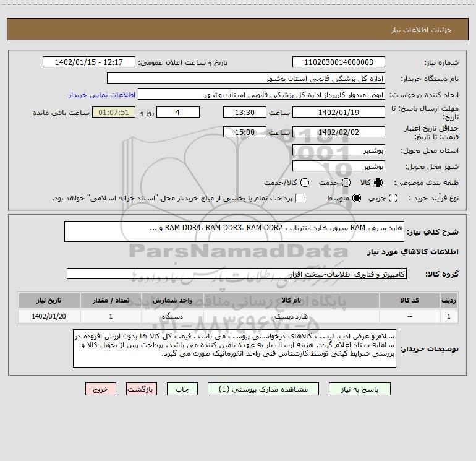Click the quantity cell of هارد دیسک row

111,316
